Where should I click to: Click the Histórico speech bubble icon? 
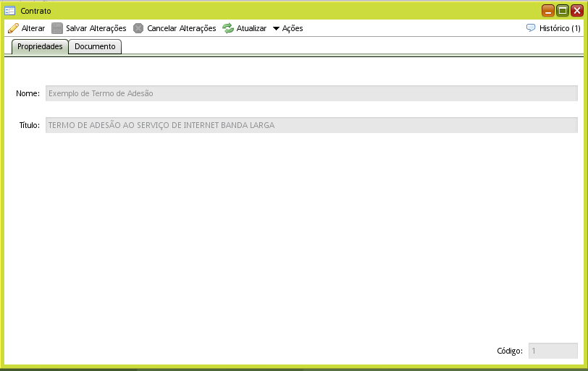click(x=531, y=28)
